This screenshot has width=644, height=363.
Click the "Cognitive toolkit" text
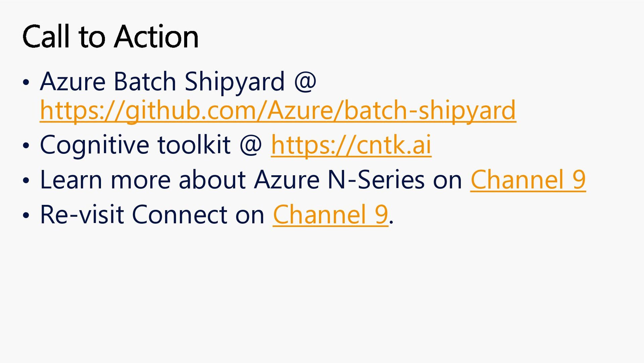pos(135,145)
